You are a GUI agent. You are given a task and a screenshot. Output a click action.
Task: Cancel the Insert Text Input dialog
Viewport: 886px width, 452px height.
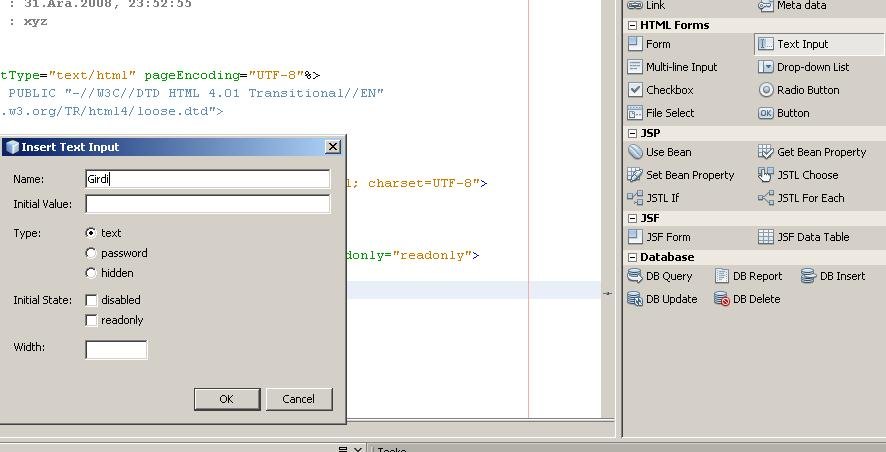tap(299, 399)
